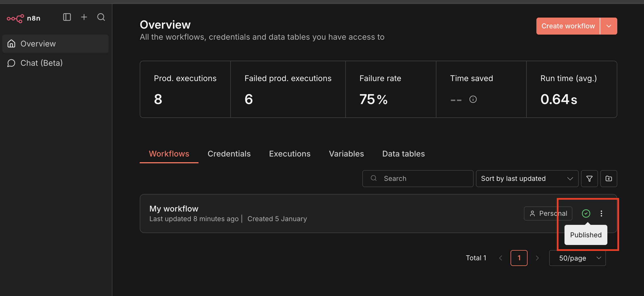
Task: Open Chat (Beta) in the sidebar
Action: (x=41, y=63)
